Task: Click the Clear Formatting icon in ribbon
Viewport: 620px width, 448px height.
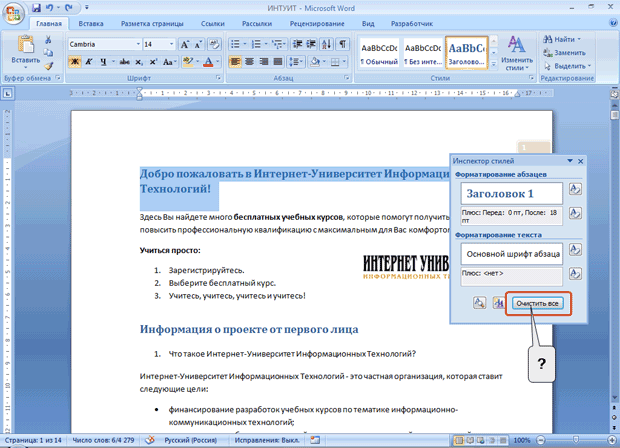Action: [214, 44]
